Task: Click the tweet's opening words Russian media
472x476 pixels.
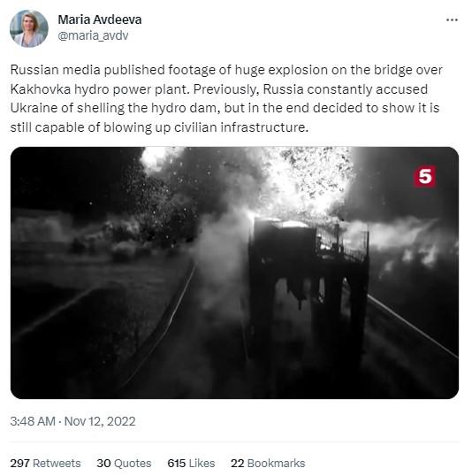Action: [55, 70]
